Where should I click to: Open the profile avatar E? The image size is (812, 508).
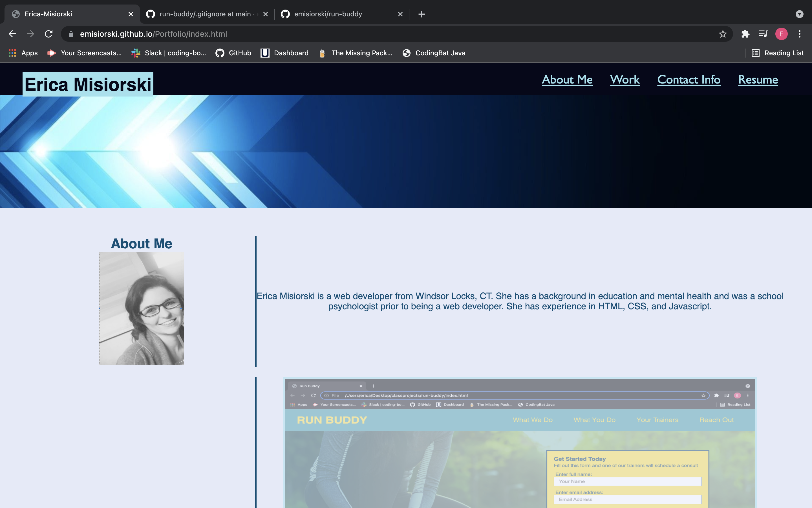[x=782, y=34]
